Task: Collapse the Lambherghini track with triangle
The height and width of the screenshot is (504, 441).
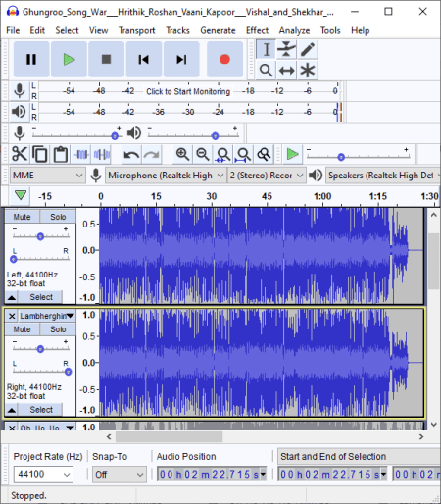Action: click(12, 410)
